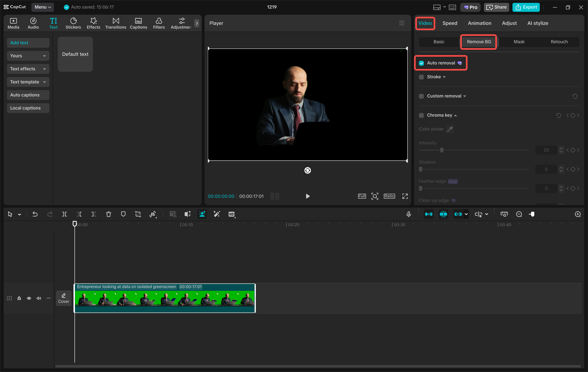Record a voiceover with the microphone icon

[409, 214]
